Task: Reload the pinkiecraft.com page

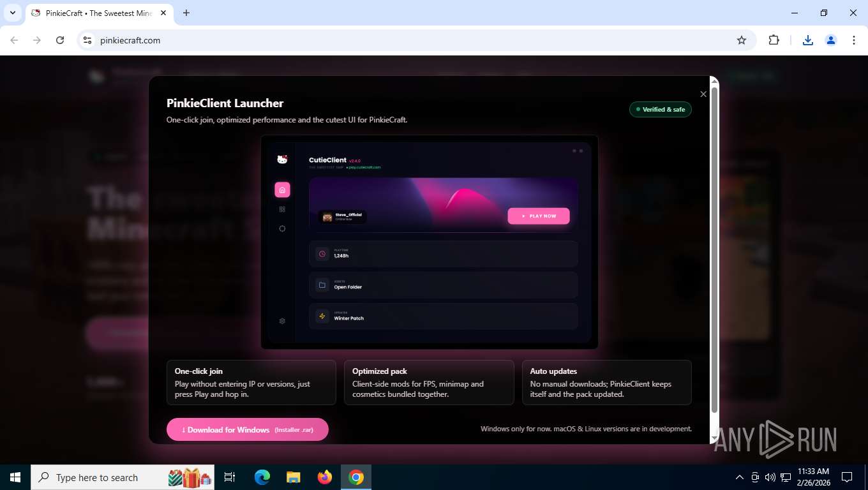Action: point(60,40)
